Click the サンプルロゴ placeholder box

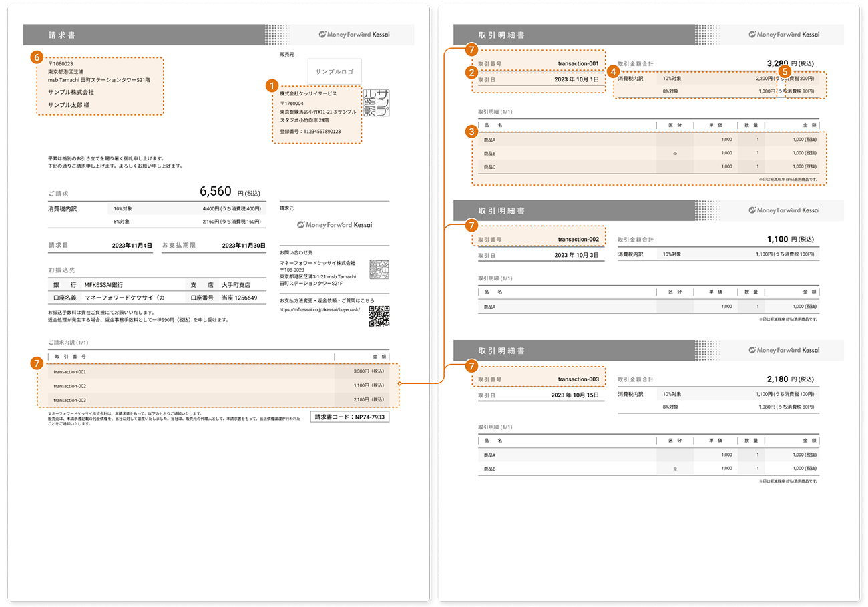pos(335,71)
